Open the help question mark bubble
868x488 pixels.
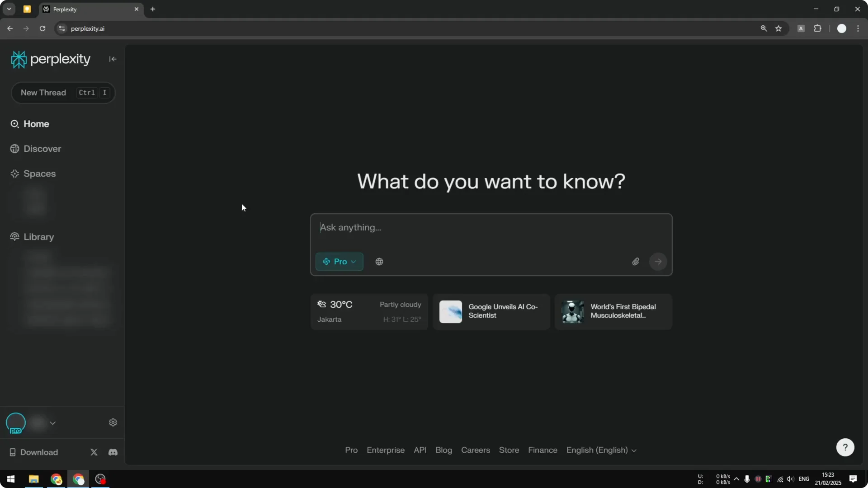[845, 447]
